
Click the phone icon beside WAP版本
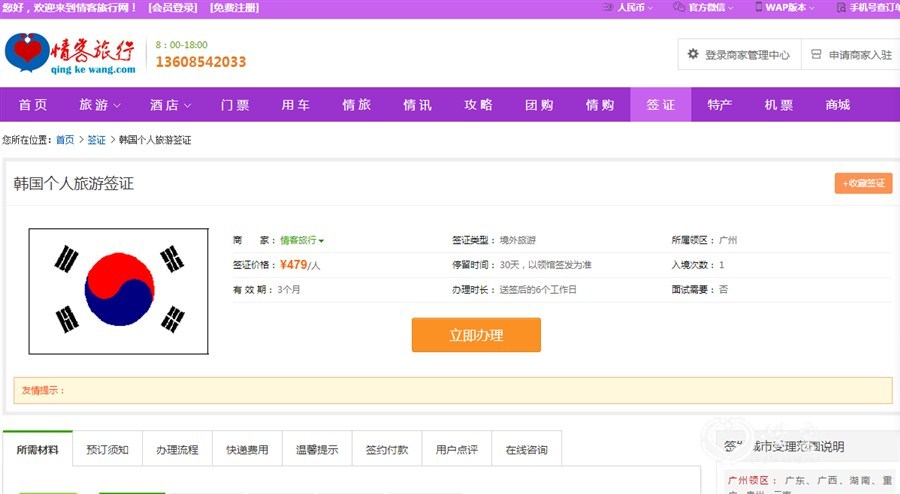(x=759, y=7)
